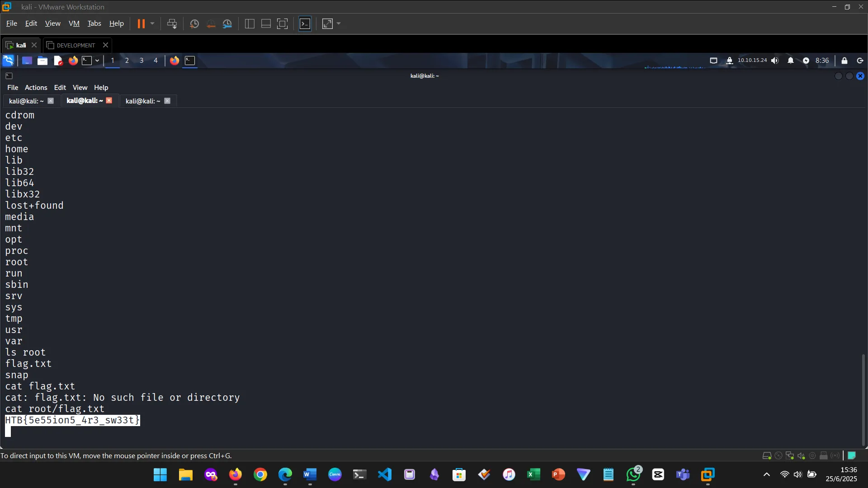
Task: Open Kali applications menu
Action: tap(8, 61)
